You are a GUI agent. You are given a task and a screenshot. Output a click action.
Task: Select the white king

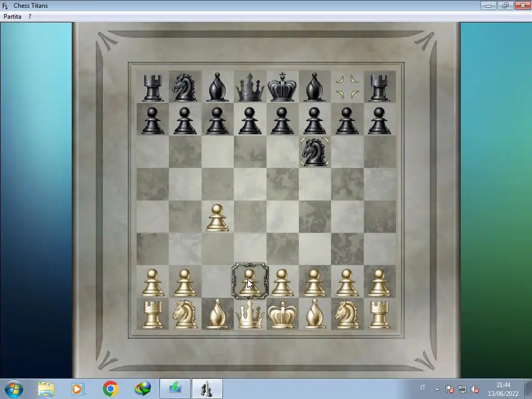click(282, 313)
